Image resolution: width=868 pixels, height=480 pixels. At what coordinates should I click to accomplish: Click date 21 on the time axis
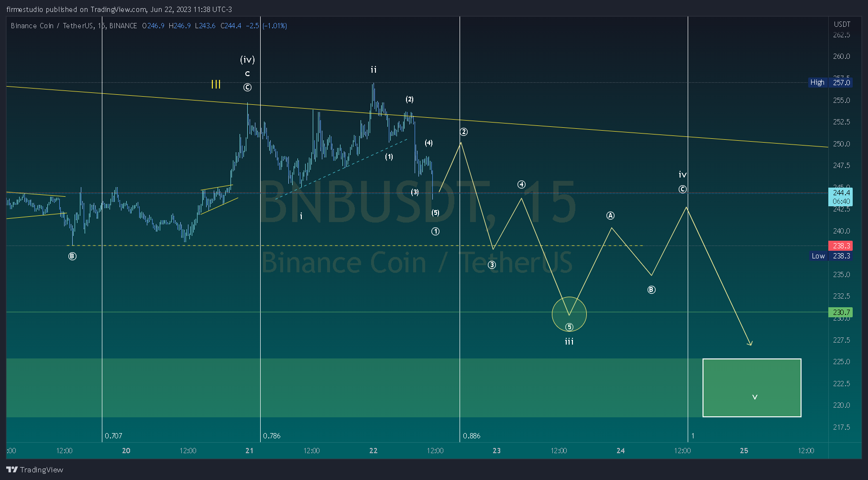coord(250,451)
